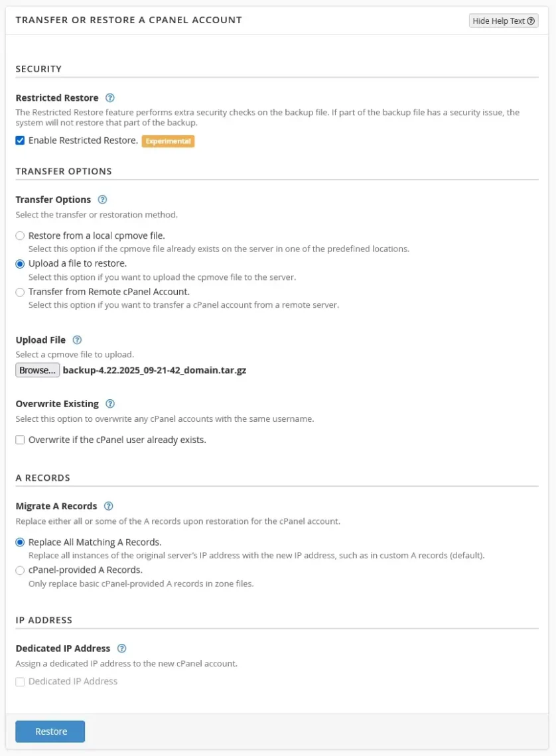This screenshot has width=556, height=756.
Task: Open the Migrate A Records help icon
Action: [x=109, y=506]
